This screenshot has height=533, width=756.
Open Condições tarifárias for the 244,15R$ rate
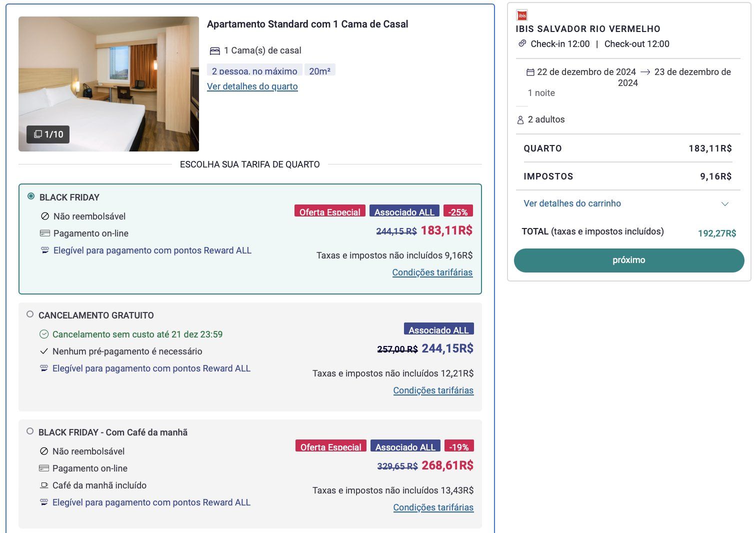(433, 390)
